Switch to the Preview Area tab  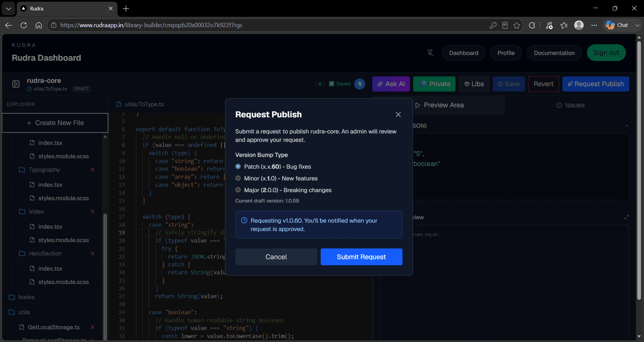point(439,105)
